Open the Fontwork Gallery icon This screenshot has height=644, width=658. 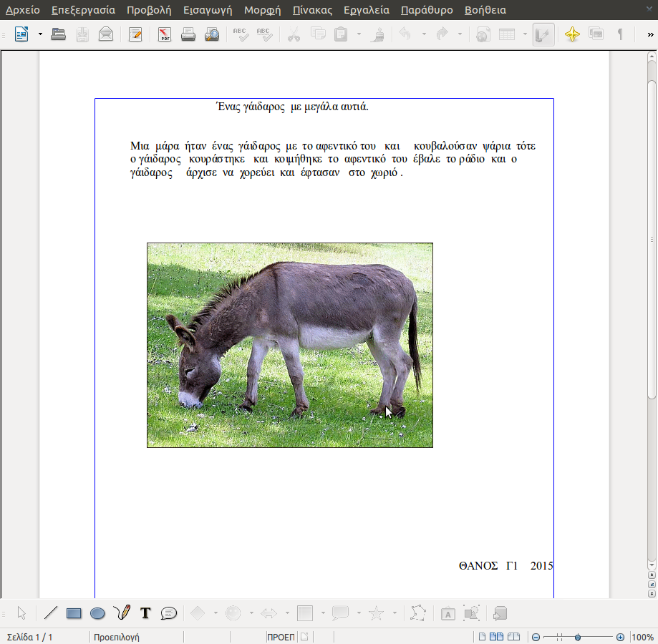pos(447,613)
